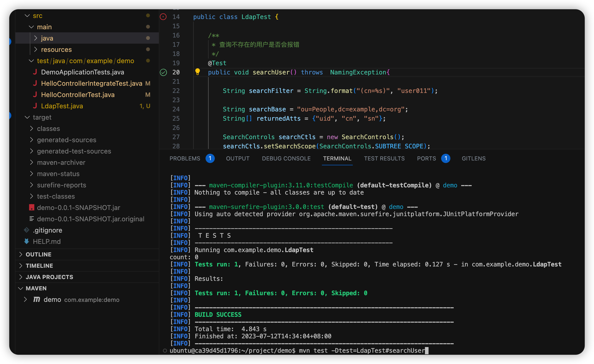Switch to the TEST RESULTS tab
Image resolution: width=594 pixels, height=364 pixels.
[x=384, y=158]
